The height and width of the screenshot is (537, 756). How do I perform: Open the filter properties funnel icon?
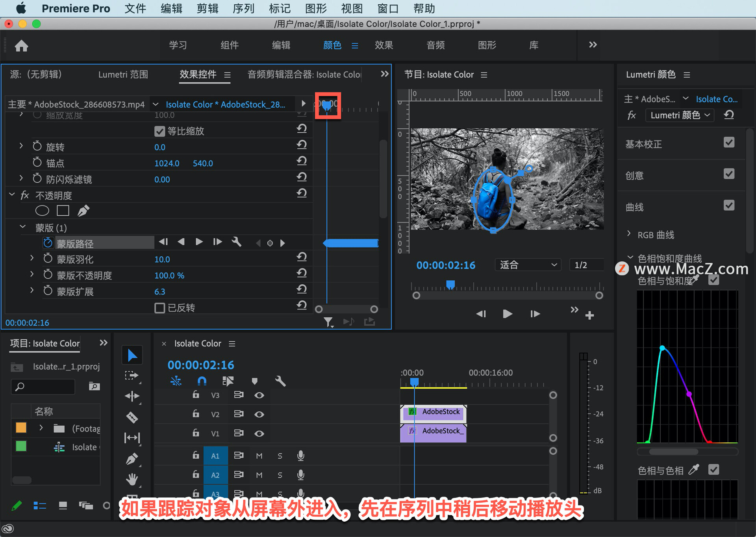click(328, 322)
